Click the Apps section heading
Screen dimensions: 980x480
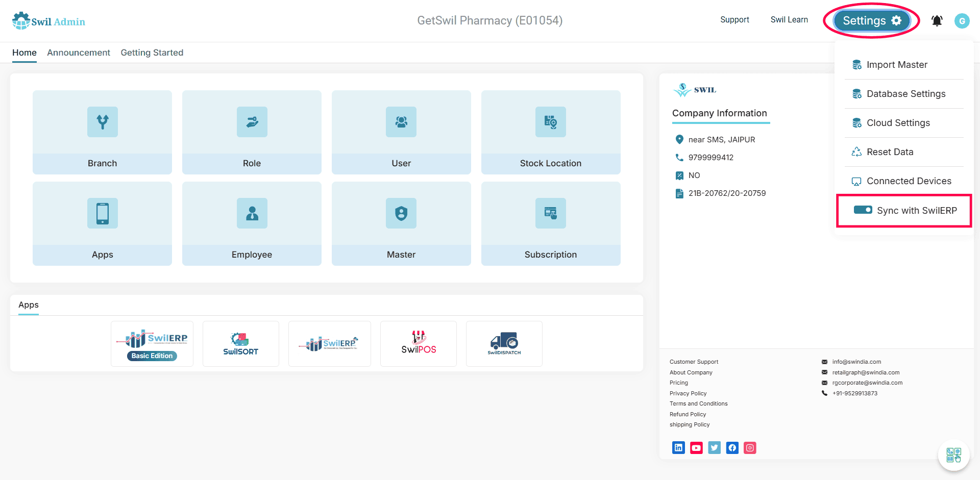pyautogui.click(x=29, y=305)
